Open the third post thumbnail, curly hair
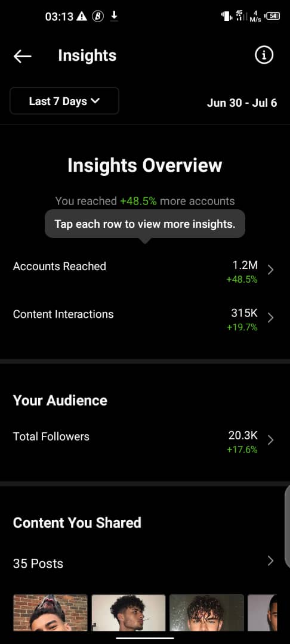This screenshot has width=290, height=644. coord(206,612)
